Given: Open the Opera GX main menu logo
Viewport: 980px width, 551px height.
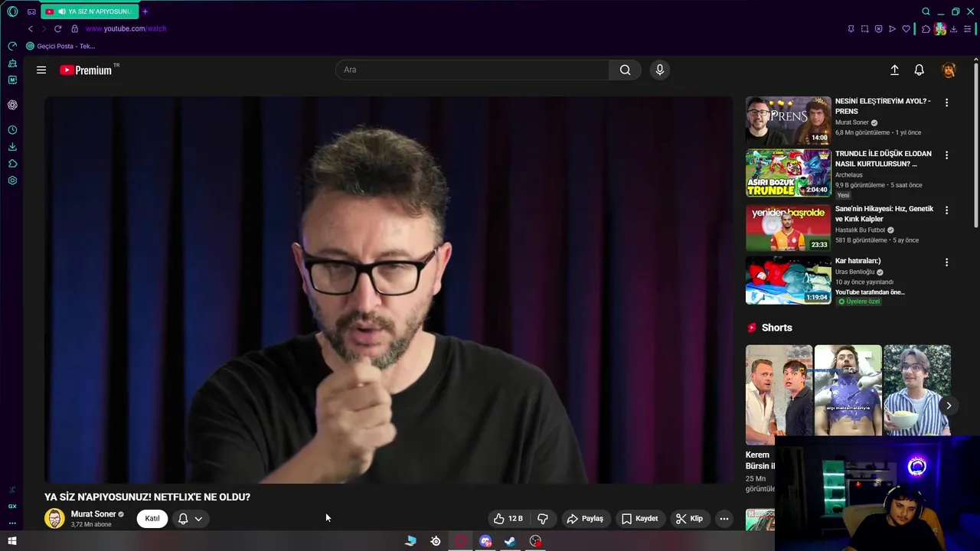Looking at the screenshot, I should pyautogui.click(x=12, y=11).
